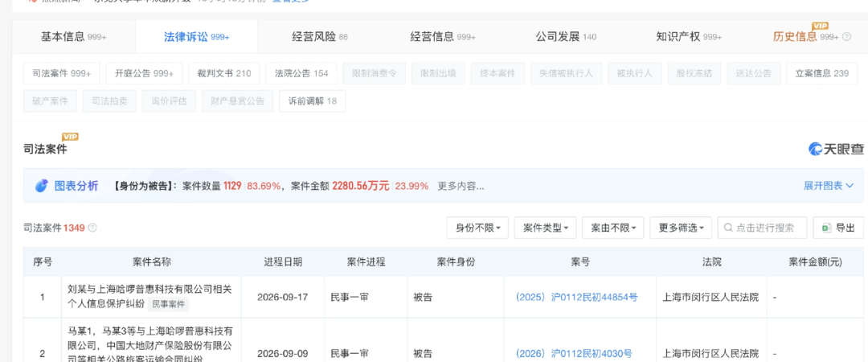The height and width of the screenshot is (362, 868).
Task: Click the Excel icon on 导出 button
Action: (x=826, y=228)
